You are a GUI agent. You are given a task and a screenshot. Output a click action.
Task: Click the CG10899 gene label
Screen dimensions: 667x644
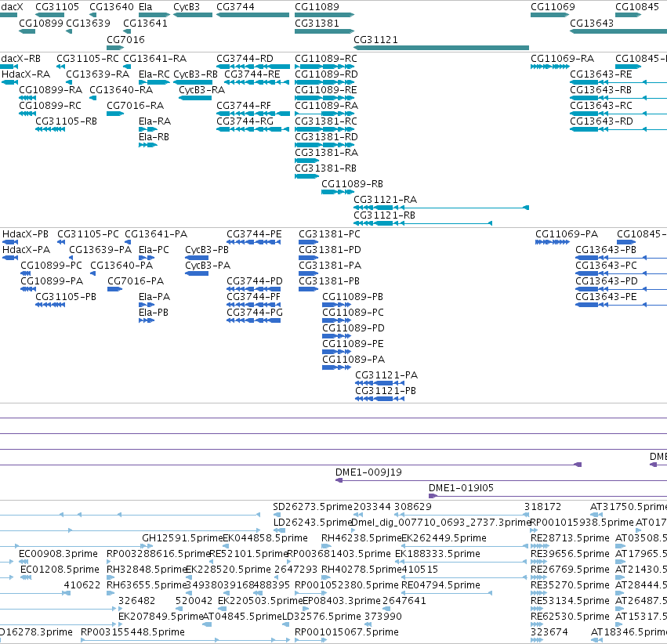(41, 23)
